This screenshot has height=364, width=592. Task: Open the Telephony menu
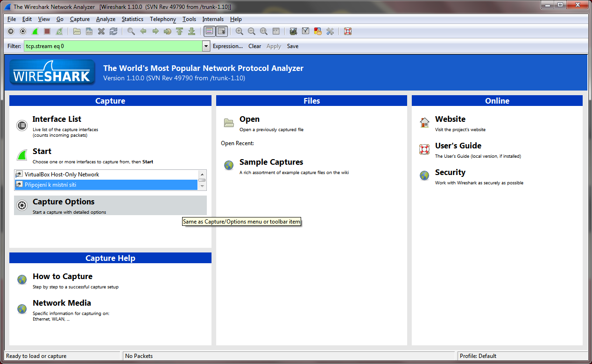coord(163,19)
